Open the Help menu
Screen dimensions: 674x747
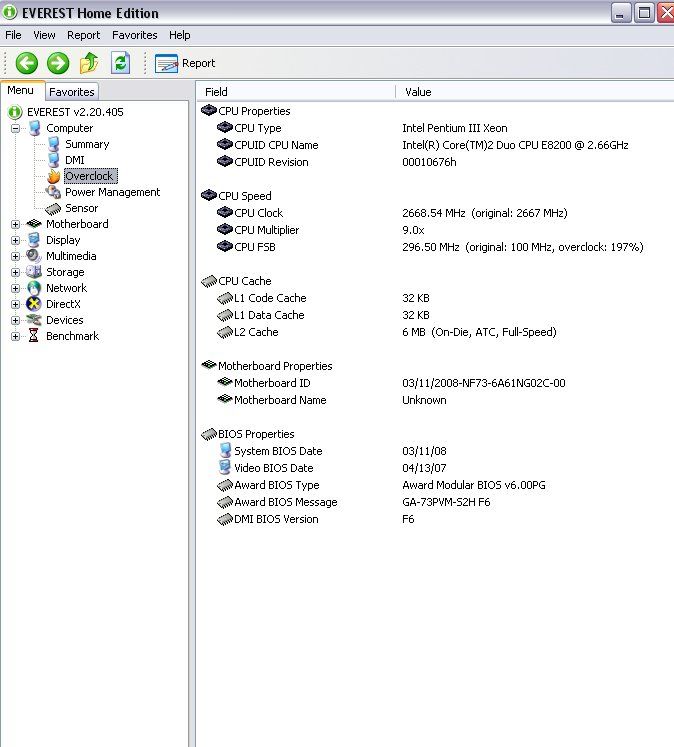click(x=179, y=35)
